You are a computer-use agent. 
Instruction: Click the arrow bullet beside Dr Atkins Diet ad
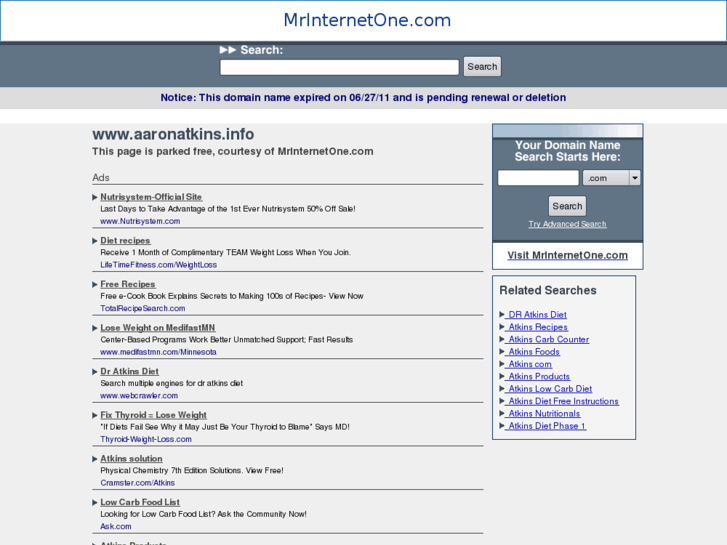pos(95,372)
